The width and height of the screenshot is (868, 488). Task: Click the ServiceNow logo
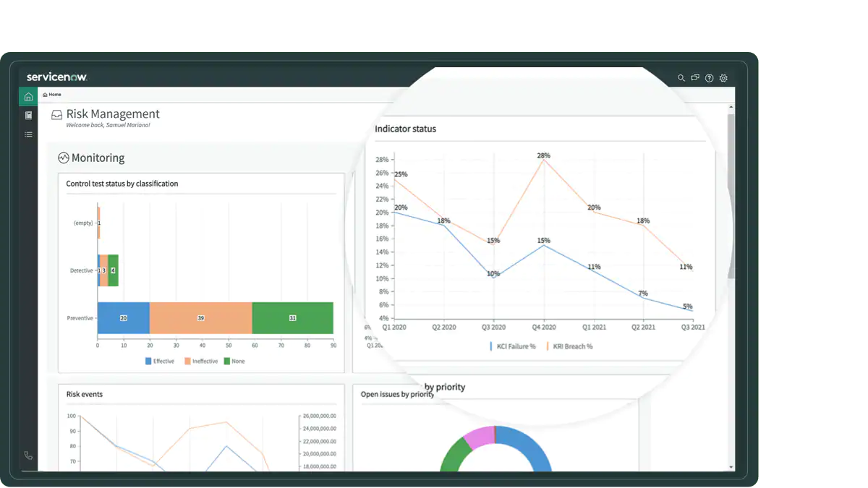coord(56,77)
